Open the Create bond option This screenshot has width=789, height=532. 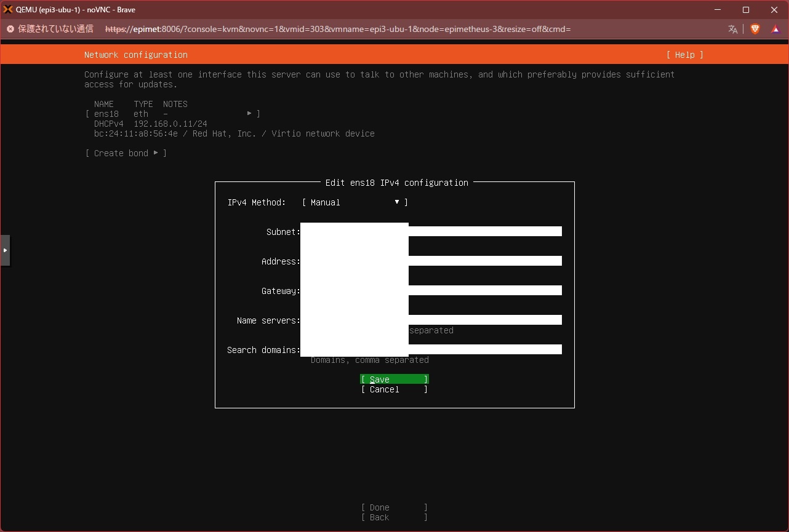tap(126, 153)
